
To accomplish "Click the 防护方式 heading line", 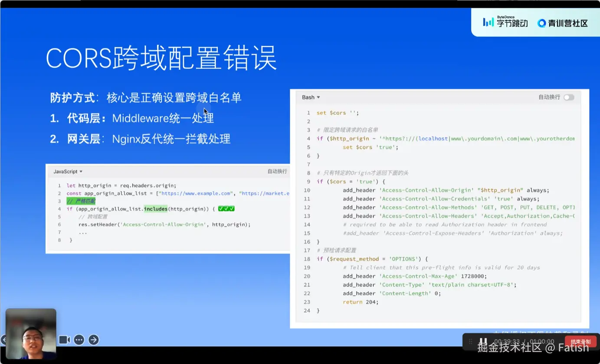I will 146,97.
